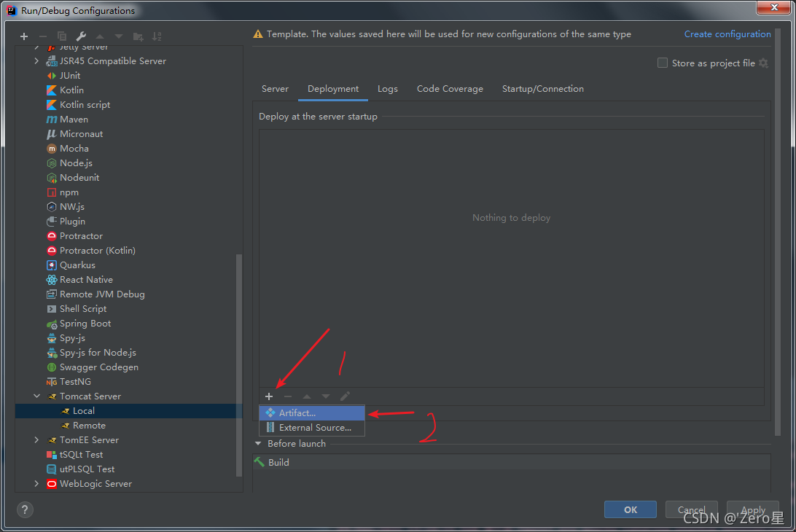Screen dimensions: 796x532
Task: Click the Swagger Codegen icon
Action: [51, 367]
